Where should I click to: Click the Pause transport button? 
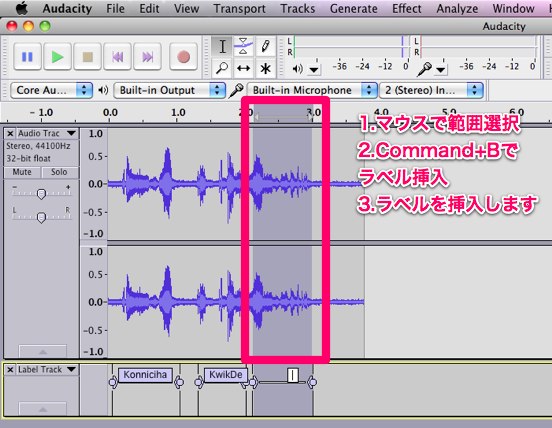(27, 57)
